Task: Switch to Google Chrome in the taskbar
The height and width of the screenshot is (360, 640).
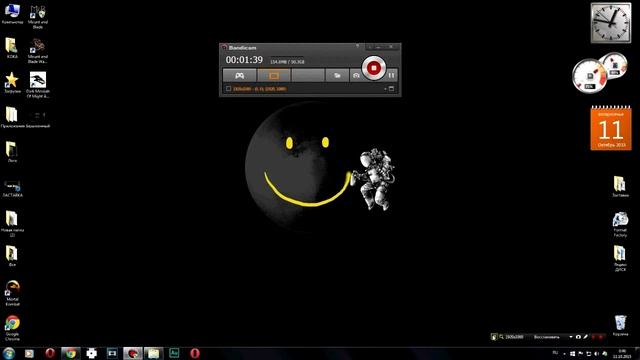Action: point(71,353)
